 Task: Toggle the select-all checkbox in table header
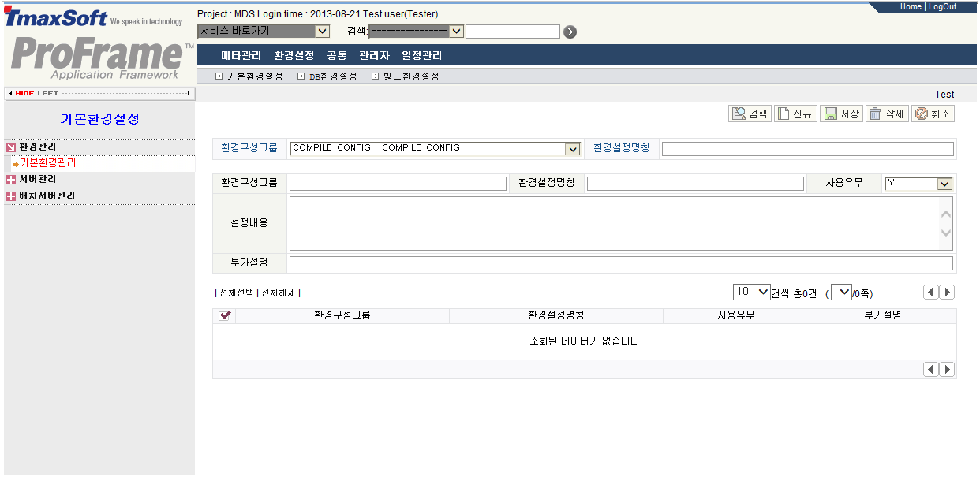point(225,315)
